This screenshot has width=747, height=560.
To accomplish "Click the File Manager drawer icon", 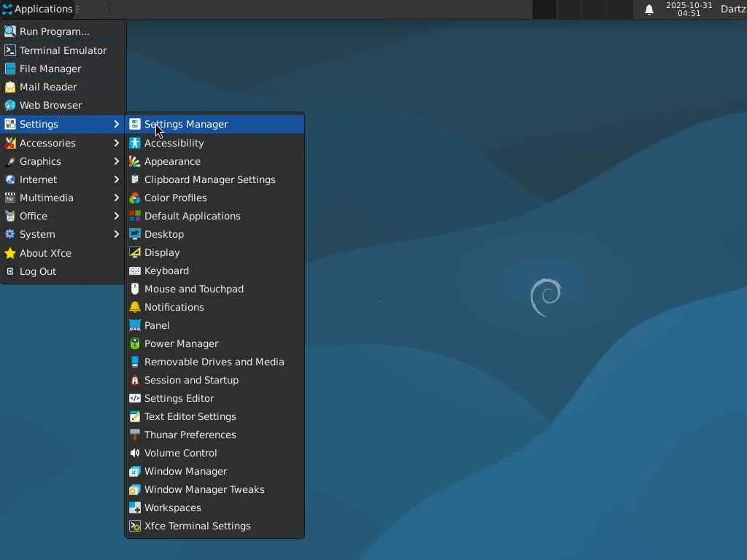I will click(x=10, y=69).
